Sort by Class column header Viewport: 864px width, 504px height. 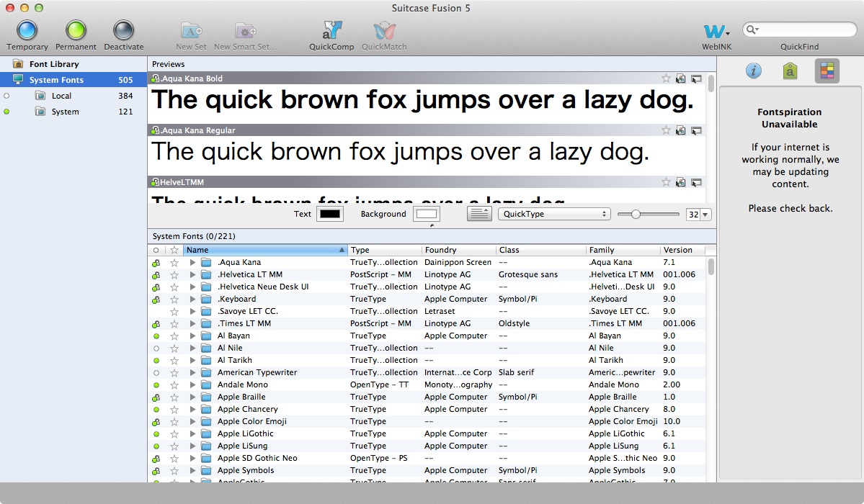click(540, 250)
